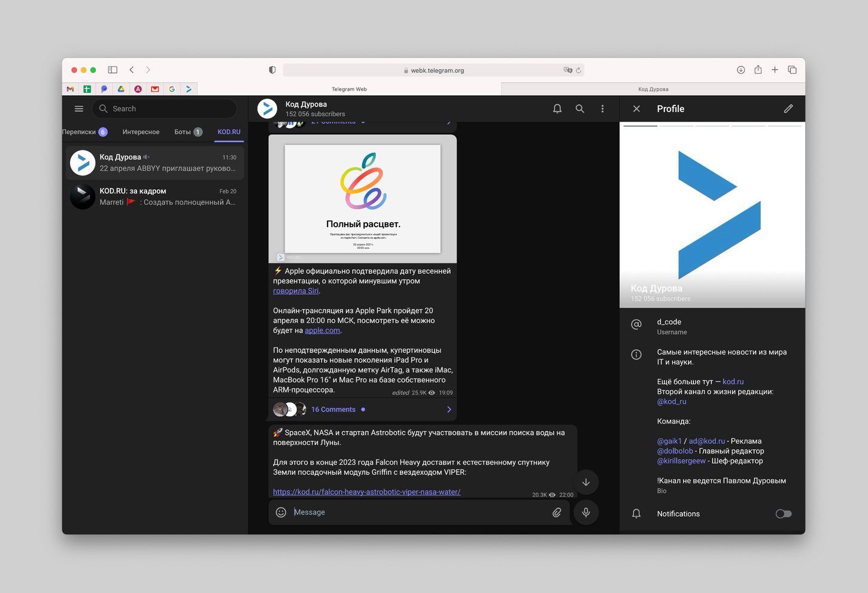This screenshot has width=868, height=593.
Task: Click the webk.telegram.org address bar
Action: pos(434,70)
